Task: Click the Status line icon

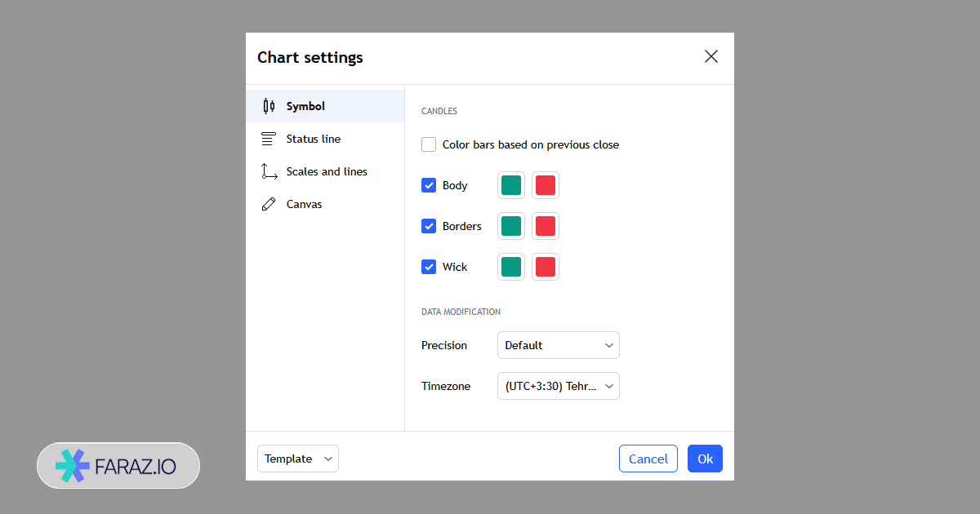Action: 269,139
